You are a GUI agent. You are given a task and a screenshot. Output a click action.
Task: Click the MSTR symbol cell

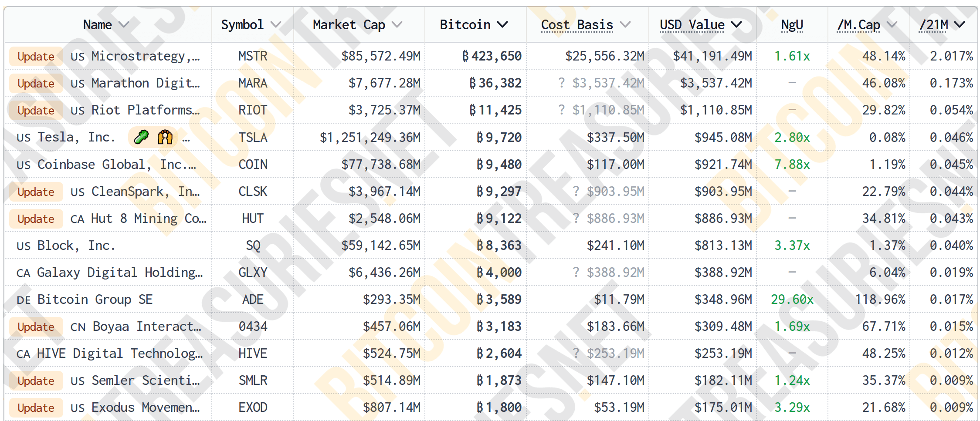[253, 56]
